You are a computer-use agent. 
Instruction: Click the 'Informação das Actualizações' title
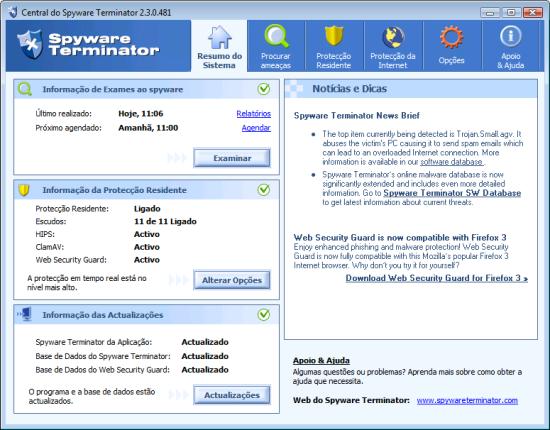pos(103,315)
